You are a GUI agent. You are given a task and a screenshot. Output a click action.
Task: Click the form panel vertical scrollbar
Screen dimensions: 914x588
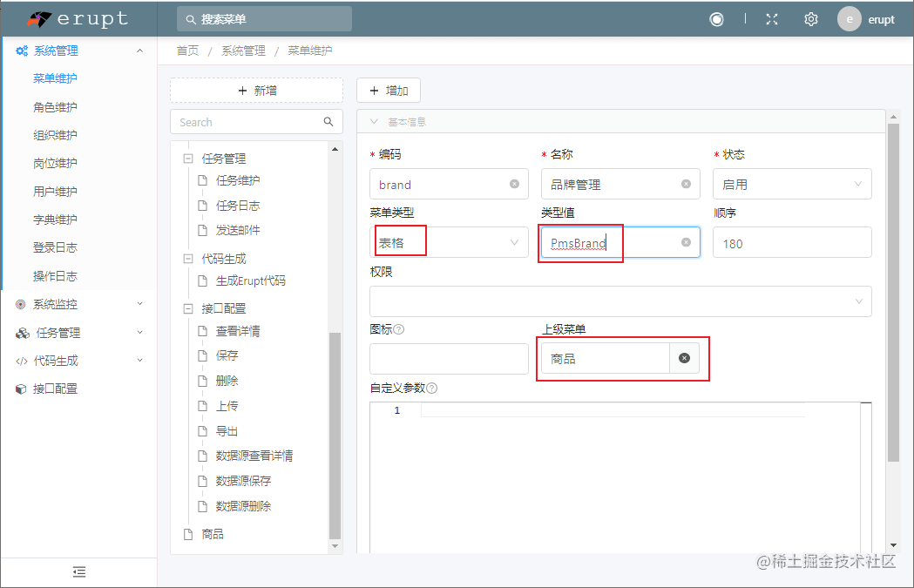[893, 291]
